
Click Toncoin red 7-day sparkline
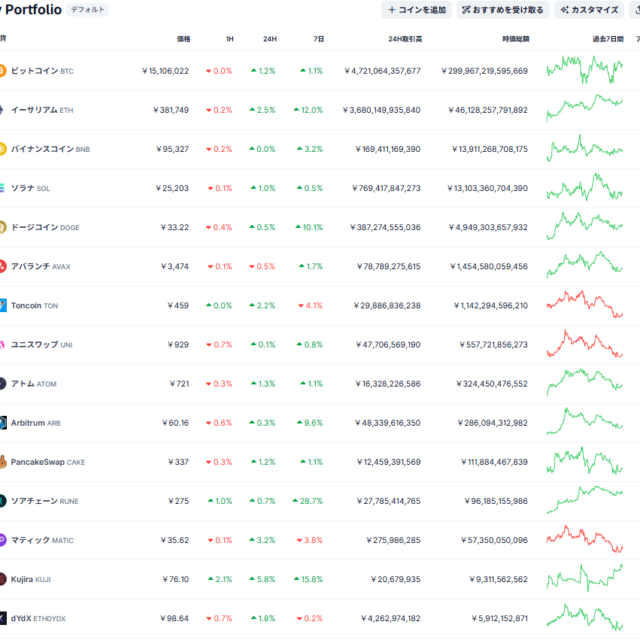[584, 304]
